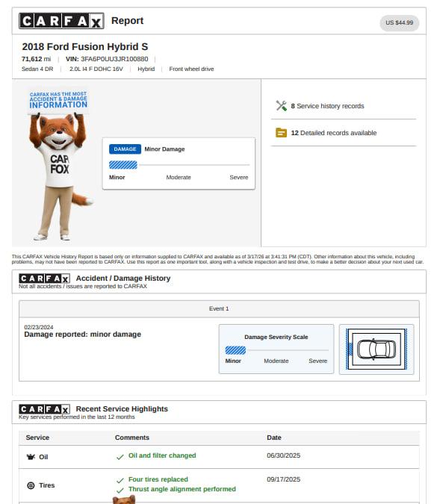Open the 12 Detailed records available link
This screenshot has width=443, height=504.
pos(334,133)
